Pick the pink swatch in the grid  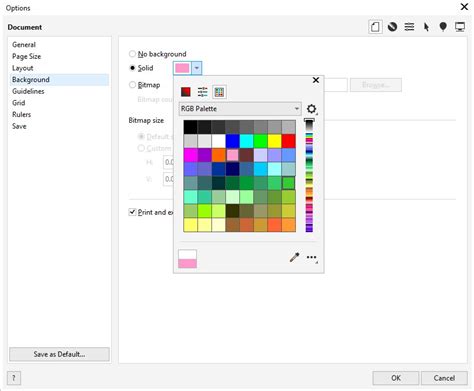tap(232, 155)
